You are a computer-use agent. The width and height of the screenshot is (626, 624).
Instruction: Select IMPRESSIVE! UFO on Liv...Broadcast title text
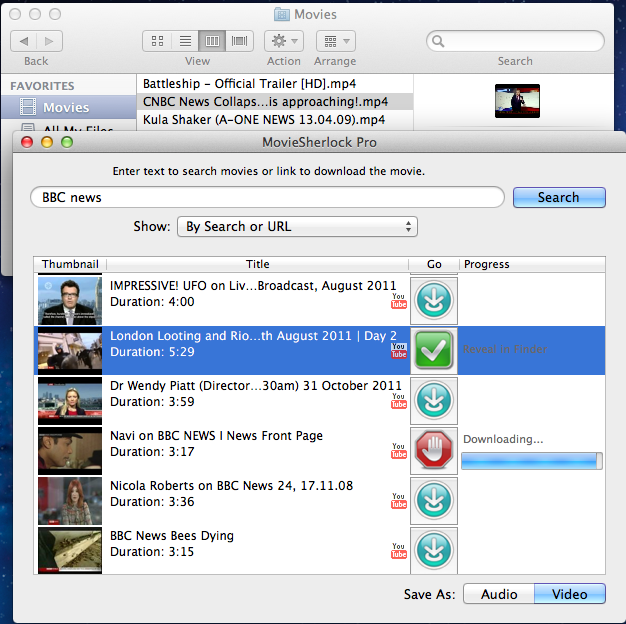point(253,285)
